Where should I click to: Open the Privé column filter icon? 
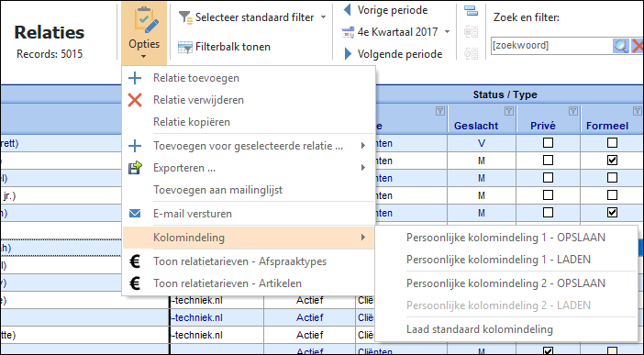click(573, 111)
